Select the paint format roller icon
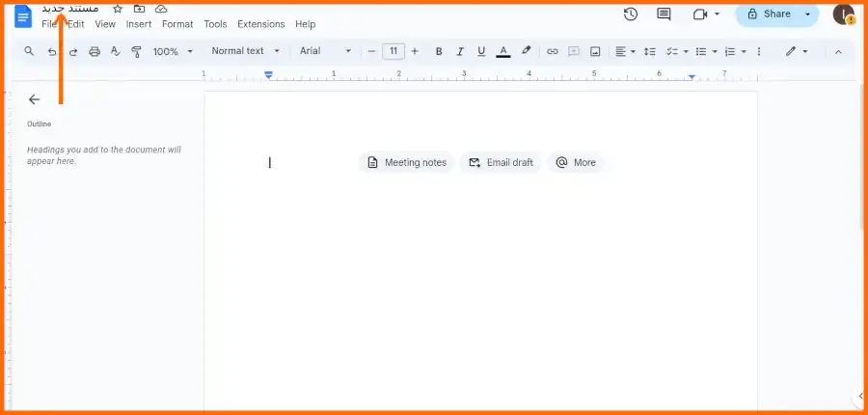The height and width of the screenshot is (415, 868). coord(136,51)
